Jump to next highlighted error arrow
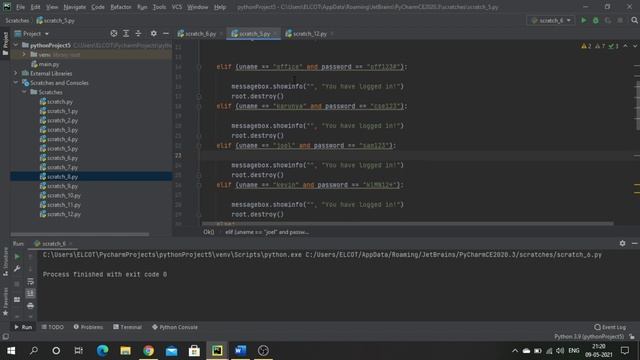 click(635, 46)
